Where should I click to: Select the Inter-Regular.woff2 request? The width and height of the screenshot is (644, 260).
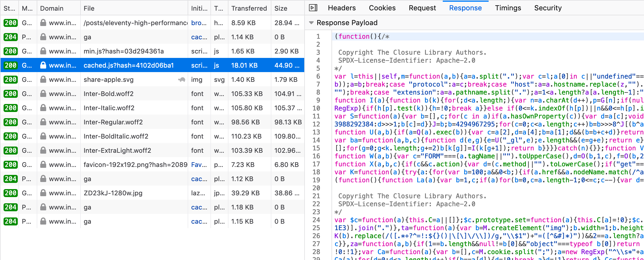152,122
